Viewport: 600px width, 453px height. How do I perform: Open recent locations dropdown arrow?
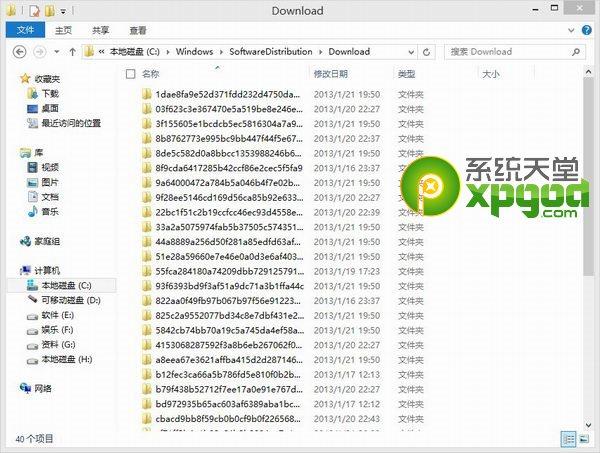point(57,52)
